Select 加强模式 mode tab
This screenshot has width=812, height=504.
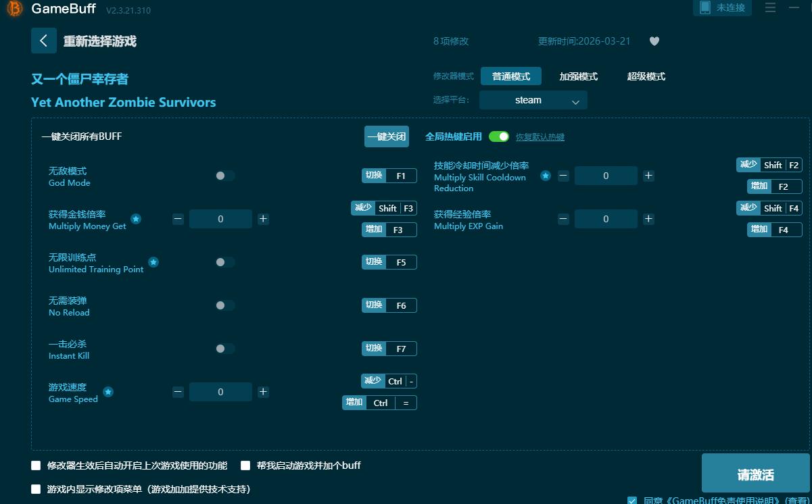tap(579, 76)
